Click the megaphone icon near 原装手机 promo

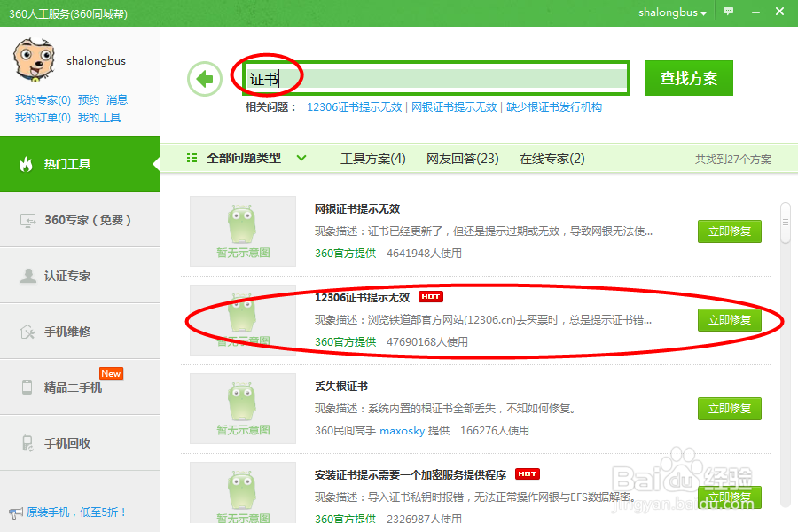pyautogui.click(x=16, y=512)
